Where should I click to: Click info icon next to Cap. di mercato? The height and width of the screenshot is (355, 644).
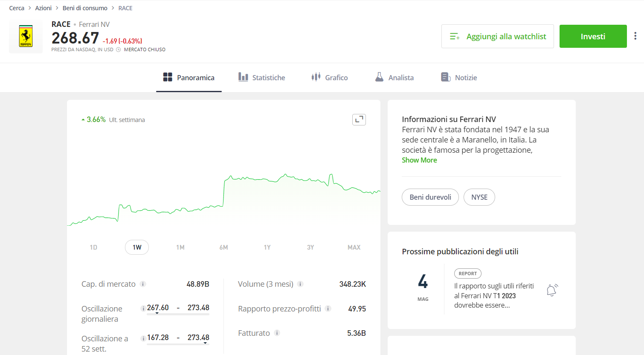pos(143,284)
